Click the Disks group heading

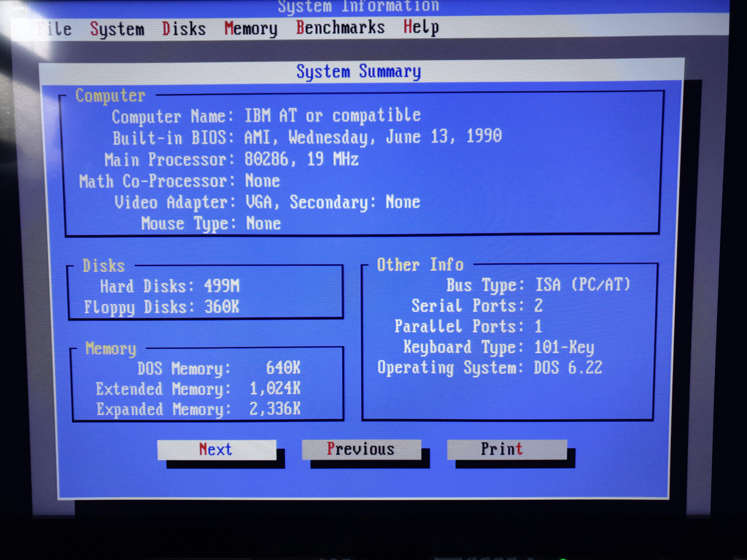(104, 266)
